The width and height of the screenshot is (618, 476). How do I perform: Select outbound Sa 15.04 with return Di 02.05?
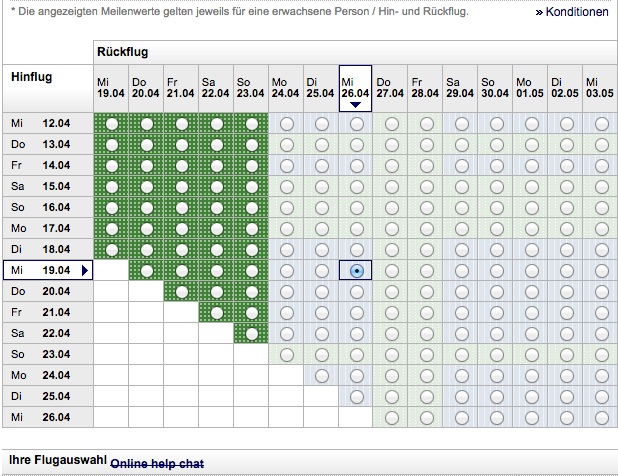point(566,186)
